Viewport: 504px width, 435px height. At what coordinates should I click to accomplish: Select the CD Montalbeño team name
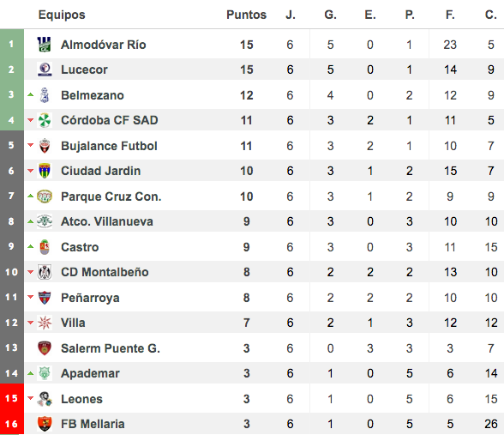coord(105,272)
